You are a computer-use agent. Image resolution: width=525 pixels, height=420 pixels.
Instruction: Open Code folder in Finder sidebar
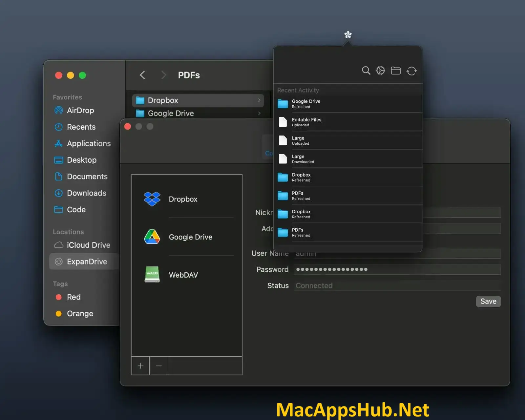[76, 210]
